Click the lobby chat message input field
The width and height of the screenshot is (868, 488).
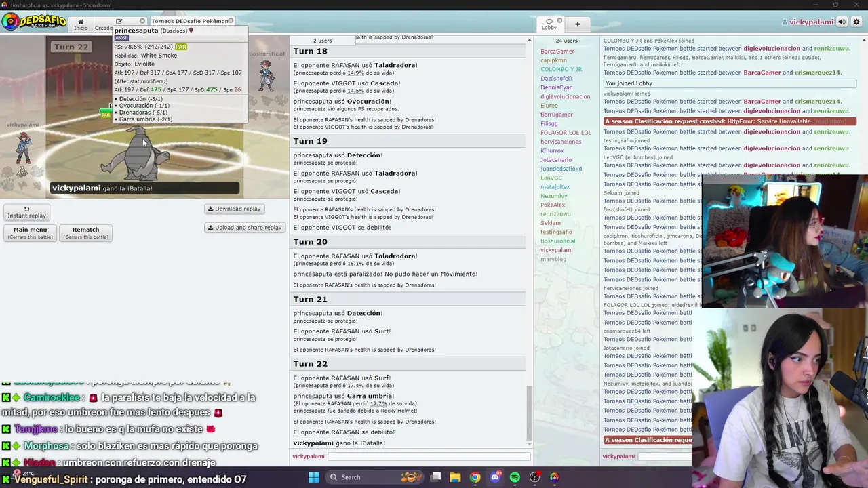(665, 456)
